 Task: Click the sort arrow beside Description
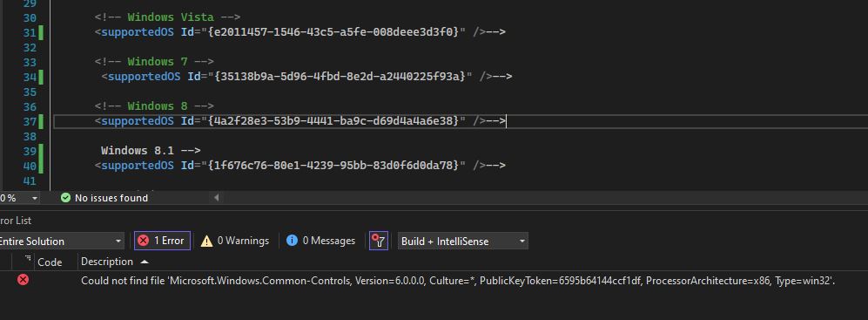[x=145, y=262]
